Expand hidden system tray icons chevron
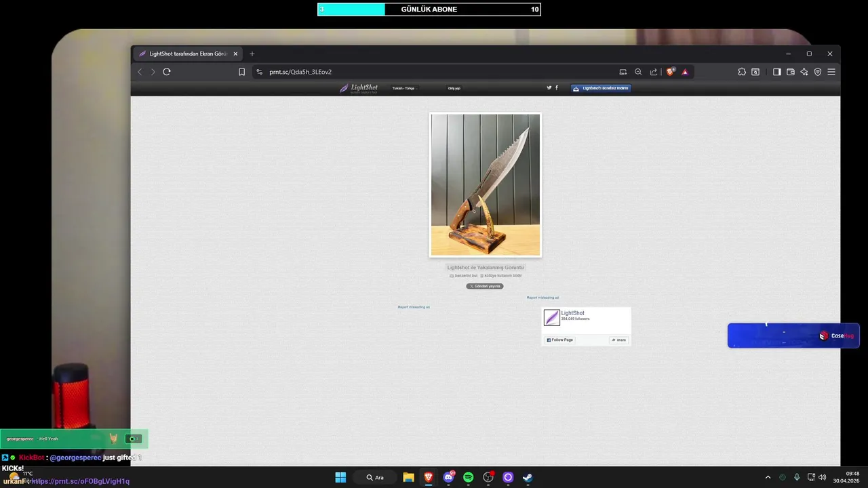 (x=768, y=477)
